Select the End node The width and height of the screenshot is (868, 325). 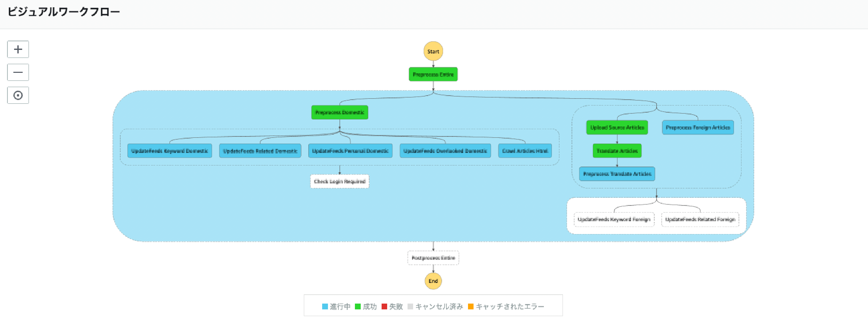(x=433, y=281)
